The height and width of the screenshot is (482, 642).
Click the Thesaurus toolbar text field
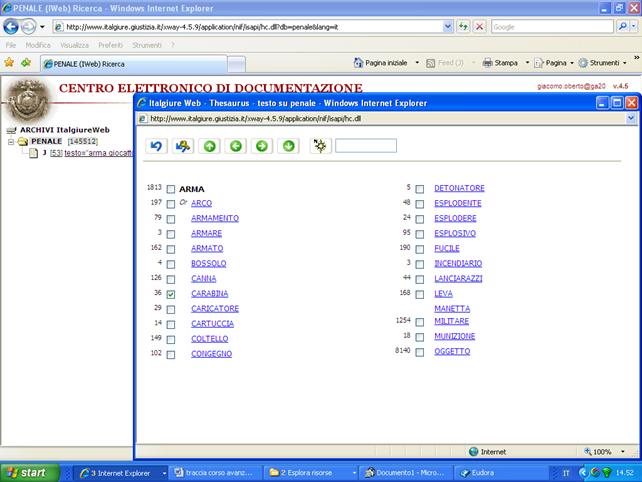[x=366, y=146]
